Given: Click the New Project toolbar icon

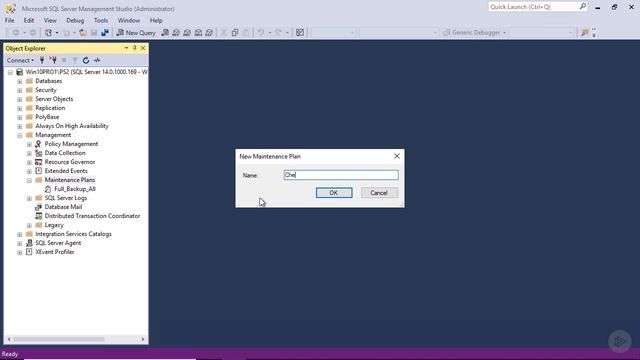Looking at the screenshot, I should pos(48,33).
